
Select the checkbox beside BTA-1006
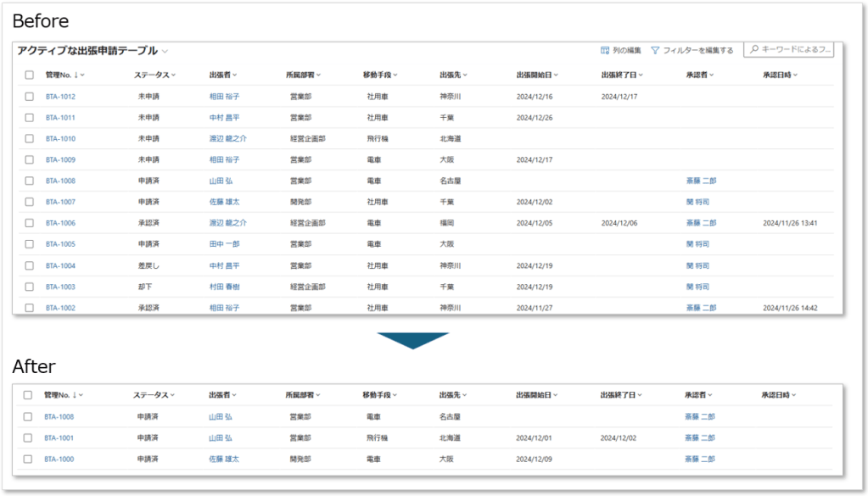tap(29, 223)
